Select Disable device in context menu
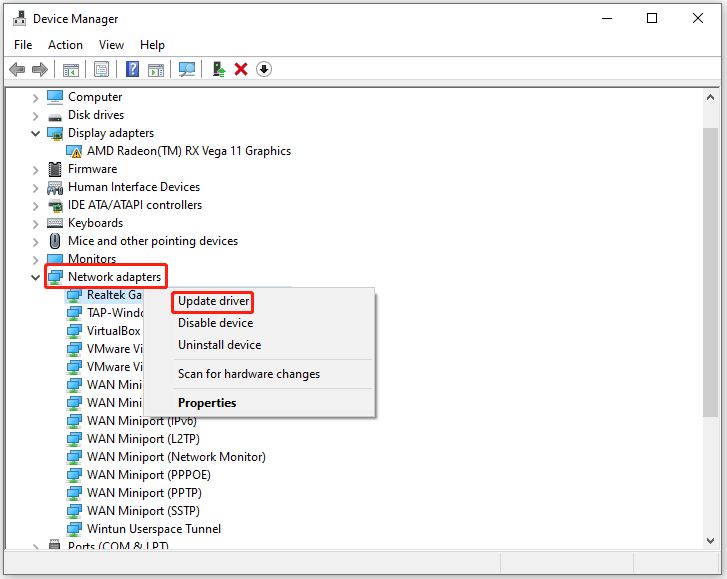 215,323
